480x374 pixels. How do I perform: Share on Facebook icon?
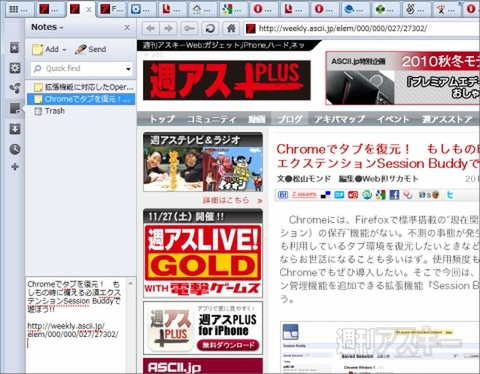(x=394, y=195)
